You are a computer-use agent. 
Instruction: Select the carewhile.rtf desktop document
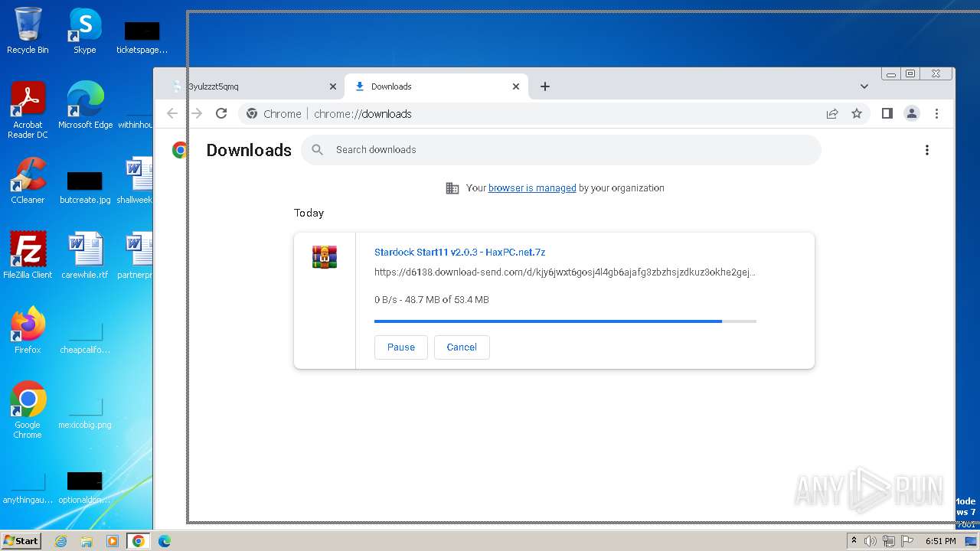pyautogui.click(x=85, y=256)
